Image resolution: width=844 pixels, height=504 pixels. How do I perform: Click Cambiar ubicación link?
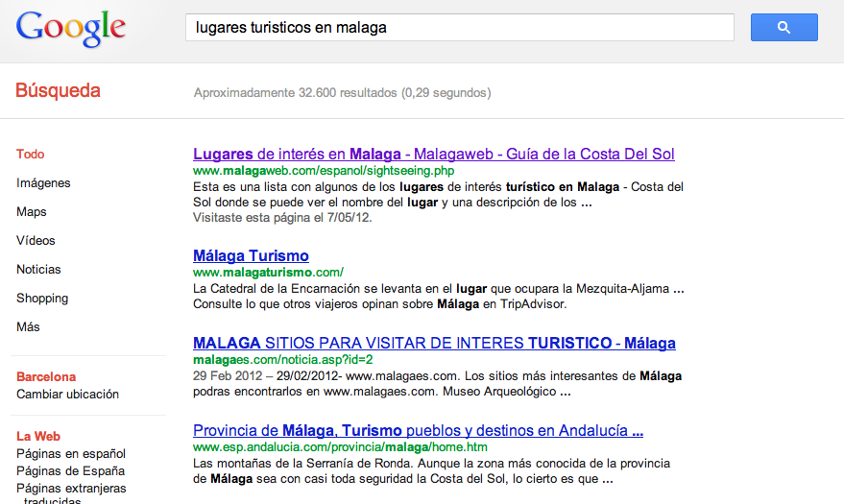coord(67,395)
